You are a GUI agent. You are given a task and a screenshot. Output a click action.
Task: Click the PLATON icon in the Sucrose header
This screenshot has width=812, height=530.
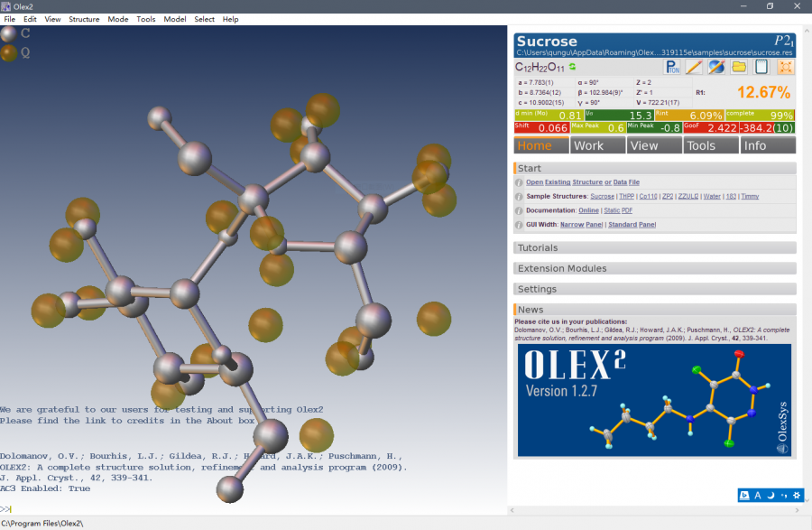[672, 67]
